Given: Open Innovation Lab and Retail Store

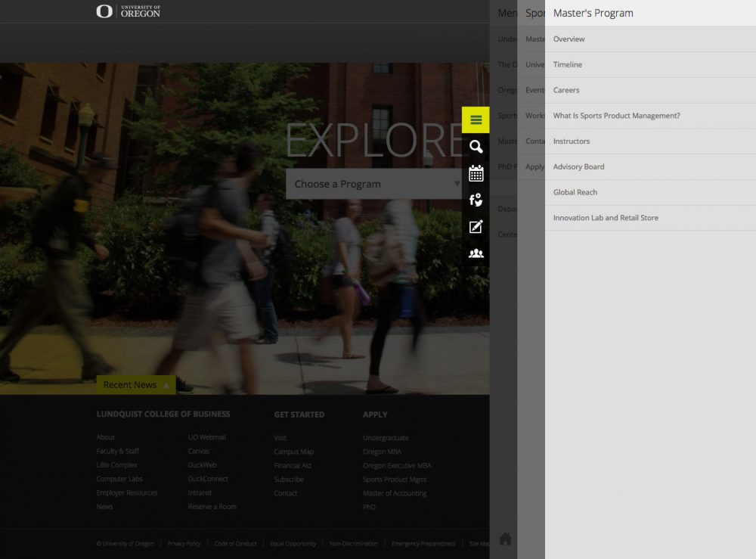Looking at the screenshot, I should 606,218.
